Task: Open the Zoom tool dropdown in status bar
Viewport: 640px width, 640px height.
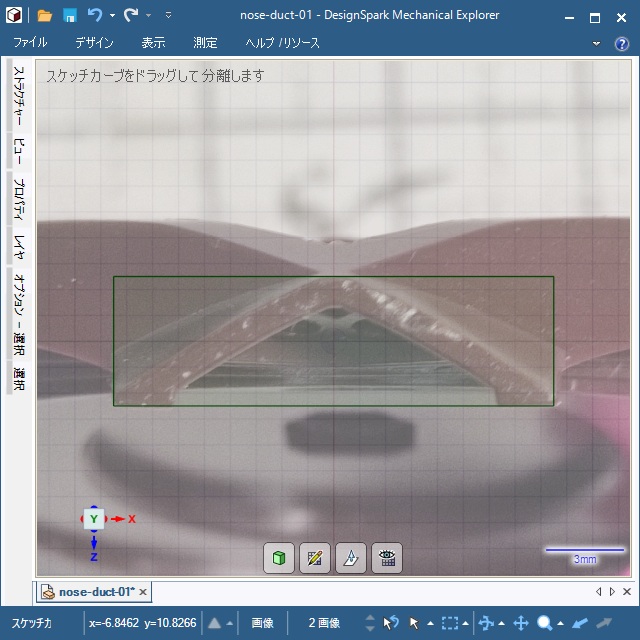Action: (561, 623)
